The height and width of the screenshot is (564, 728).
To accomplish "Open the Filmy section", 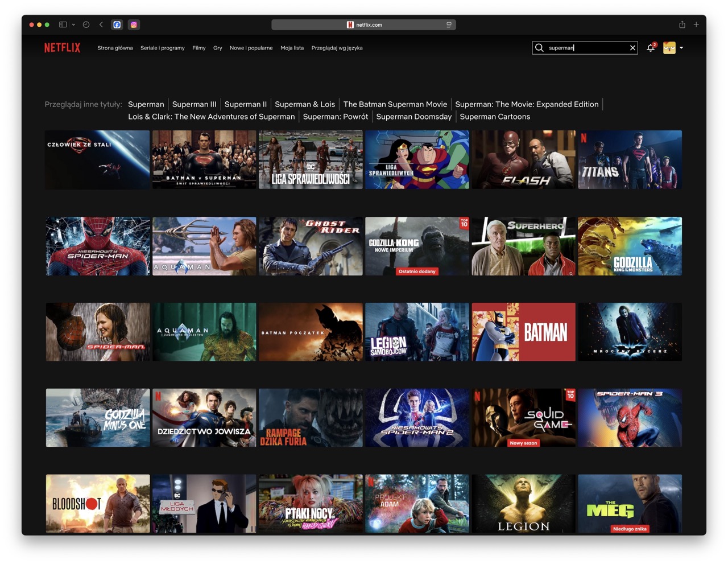I will pyautogui.click(x=199, y=48).
